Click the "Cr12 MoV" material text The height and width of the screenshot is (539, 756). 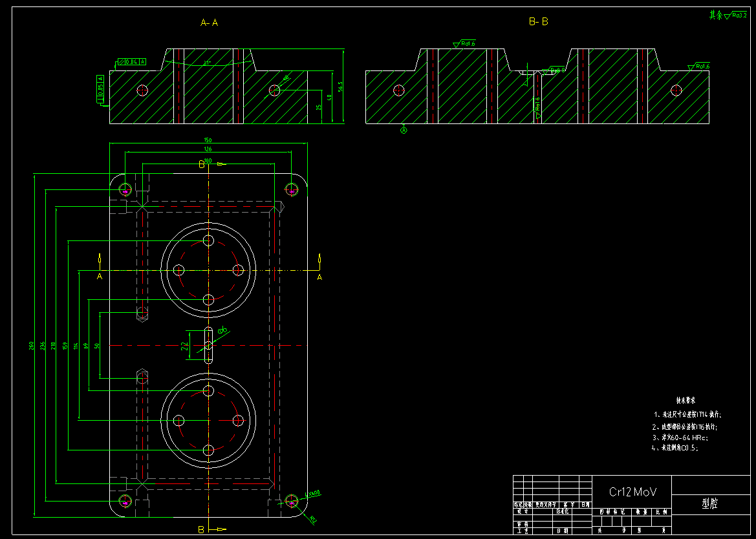pos(633,492)
